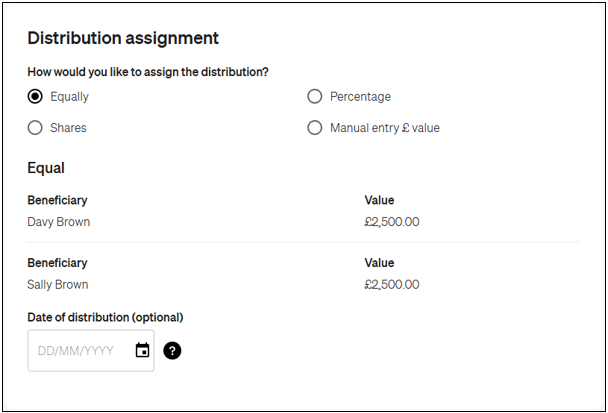Click beneficiary name Davy Brown
The height and width of the screenshot is (413, 608).
tap(59, 222)
